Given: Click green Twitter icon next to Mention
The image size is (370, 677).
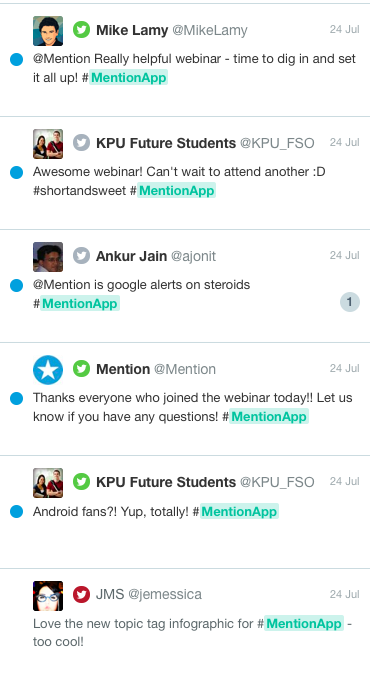Looking at the screenshot, I should point(81,369).
